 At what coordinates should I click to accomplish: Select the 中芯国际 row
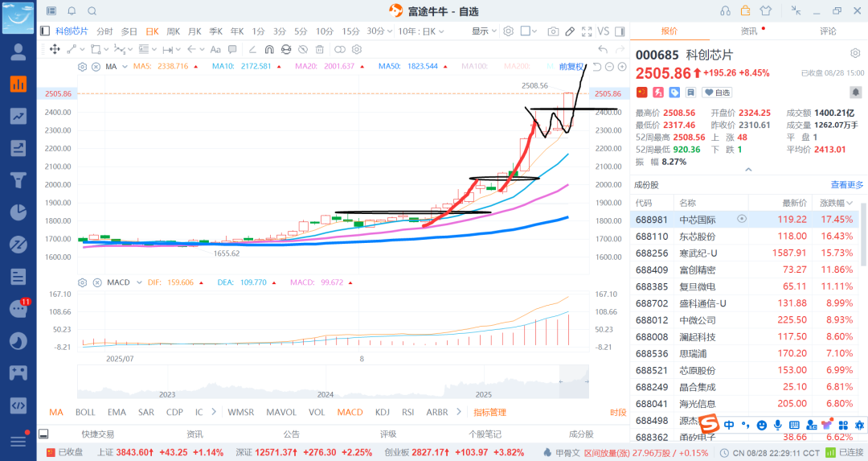click(x=744, y=220)
